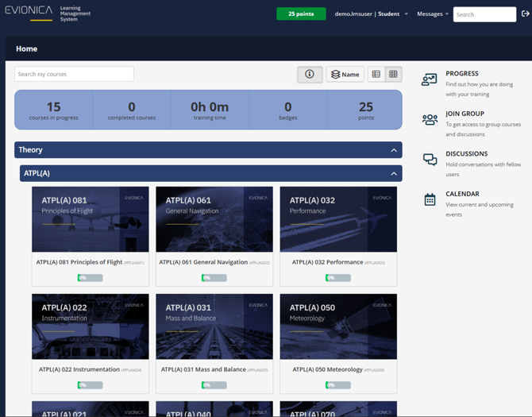Open the Discussions speech bubbles icon
The width and height of the screenshot is (532, 417).
click(430, 160)
